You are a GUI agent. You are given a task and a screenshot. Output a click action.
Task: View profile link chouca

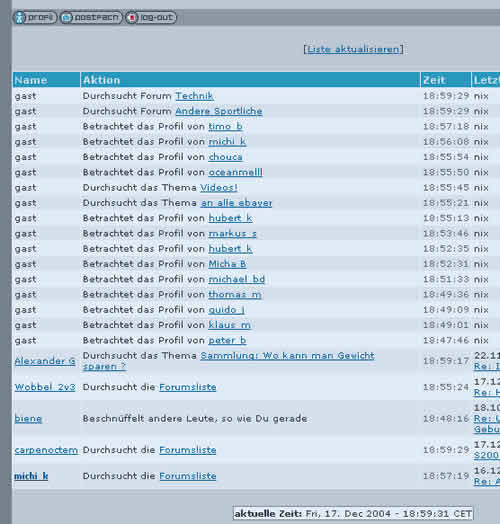pos(226,157)
